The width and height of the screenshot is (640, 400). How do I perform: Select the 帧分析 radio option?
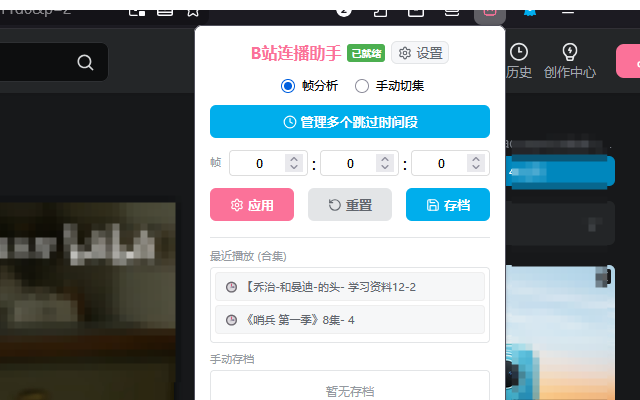[288, 86]
